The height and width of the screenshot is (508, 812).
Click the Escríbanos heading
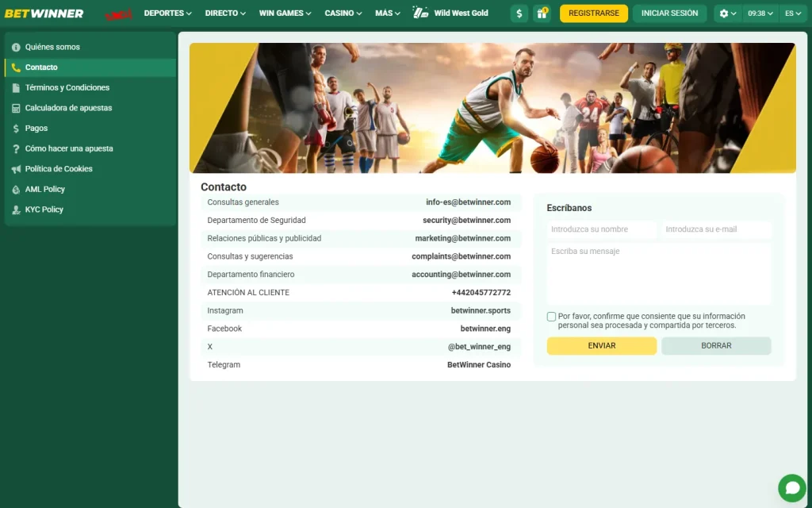point(569,208)
